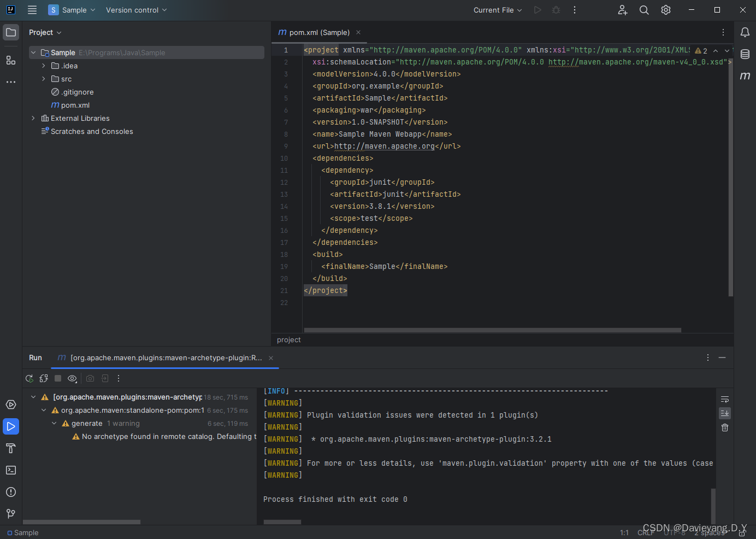
Task: Click the editor horizontal scrollbar
Action: point(492,330)
